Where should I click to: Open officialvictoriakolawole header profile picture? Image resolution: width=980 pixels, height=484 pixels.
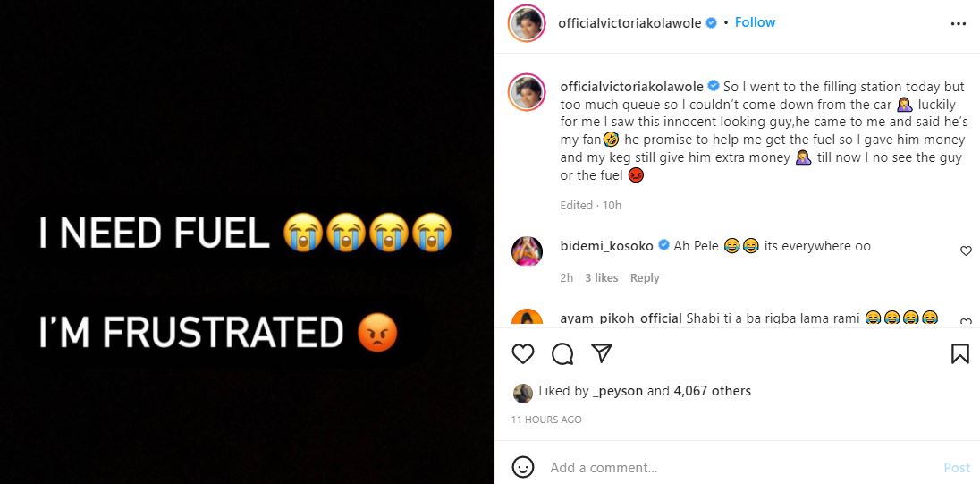click(528, 23)
